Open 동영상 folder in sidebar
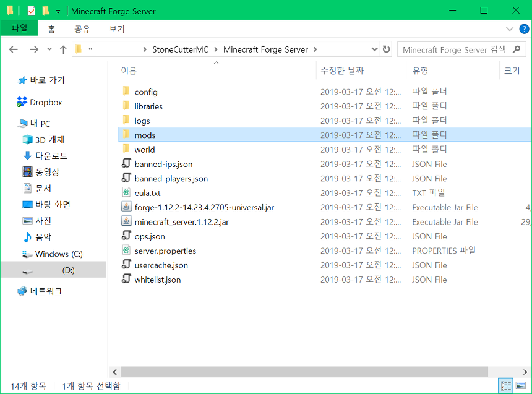Screen dimensions: 532x394 click(41, 172)
